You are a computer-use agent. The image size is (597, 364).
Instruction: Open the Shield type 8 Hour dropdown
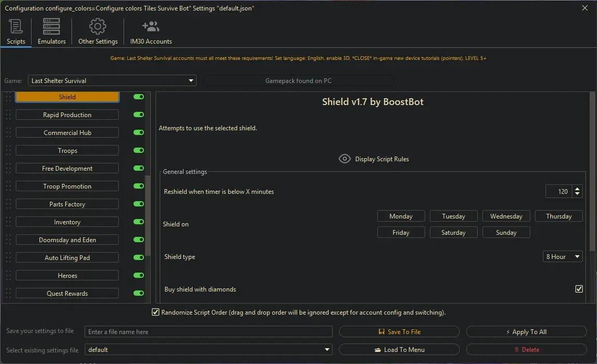[x=563, y=257]
